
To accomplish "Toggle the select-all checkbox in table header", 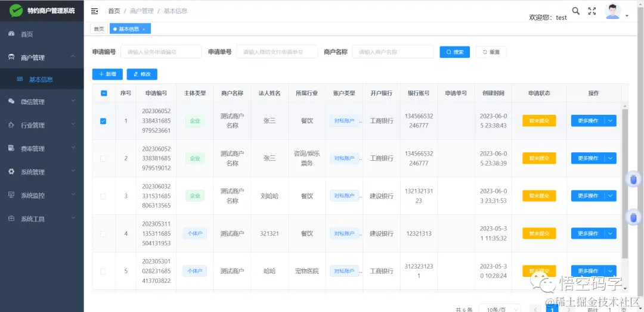I will [x=104, y=93].
